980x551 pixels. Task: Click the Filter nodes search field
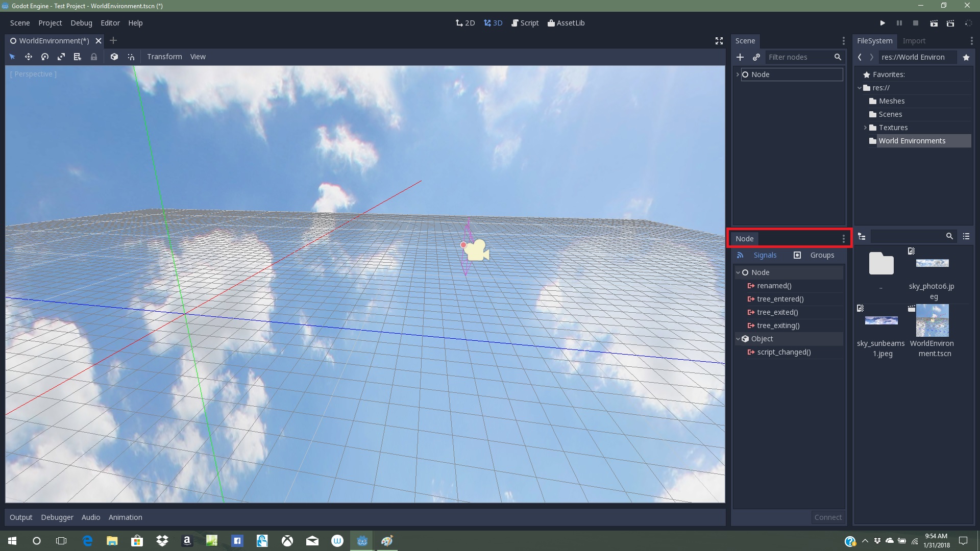(x=804, y=57)
